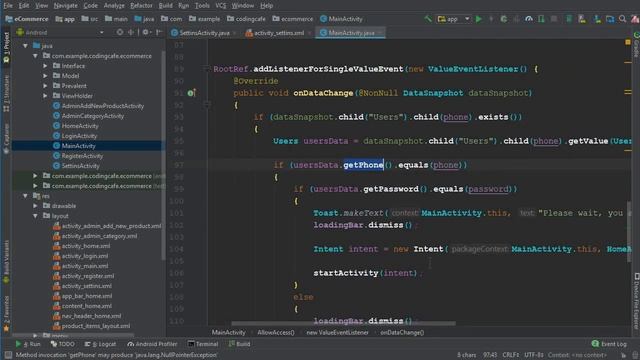
Task: Open the AVD Manager icon
Action: [x=582, y=19]
